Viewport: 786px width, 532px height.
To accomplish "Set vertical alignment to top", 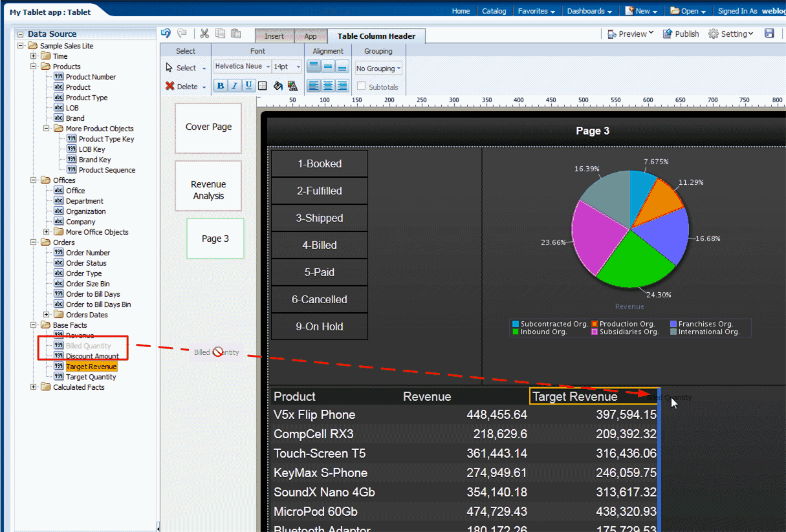I will 314,66.
